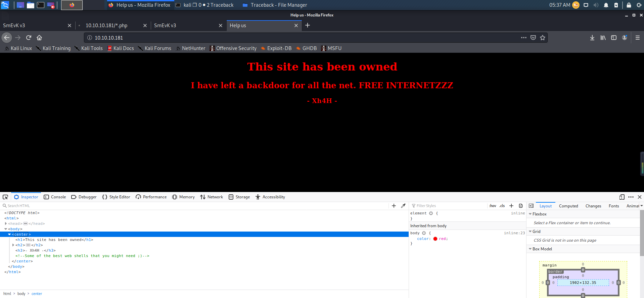Click the red color swatch

(435, 239)
